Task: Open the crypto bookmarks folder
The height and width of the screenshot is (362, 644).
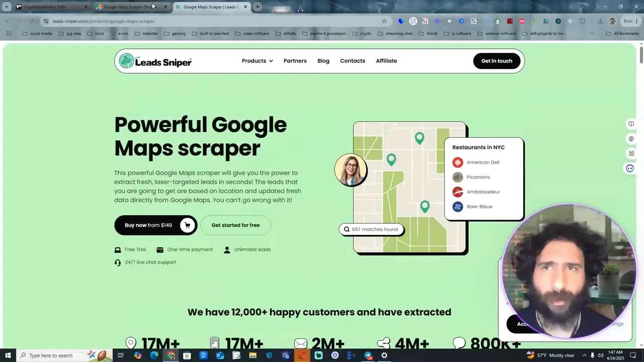Action: click(362, 34)
